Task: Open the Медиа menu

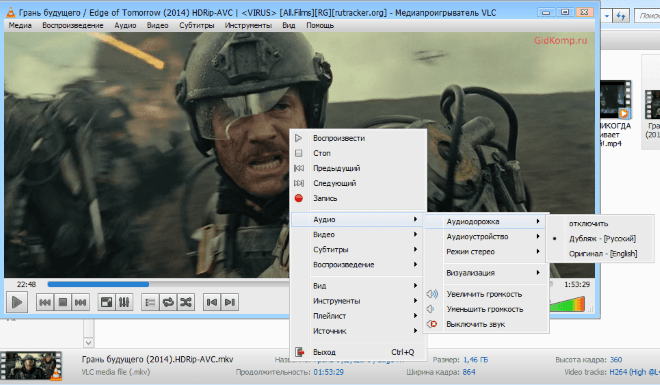Action: [20, 25]
